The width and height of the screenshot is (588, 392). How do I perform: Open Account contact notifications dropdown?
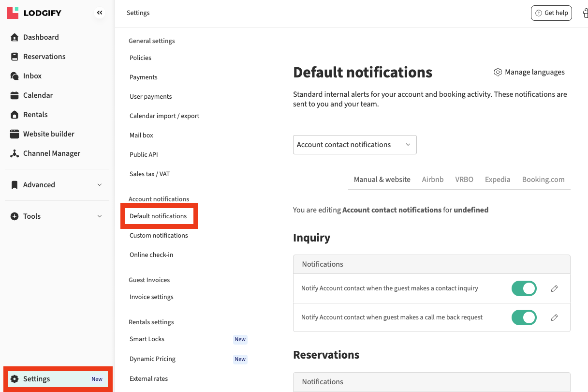point(354,145)
